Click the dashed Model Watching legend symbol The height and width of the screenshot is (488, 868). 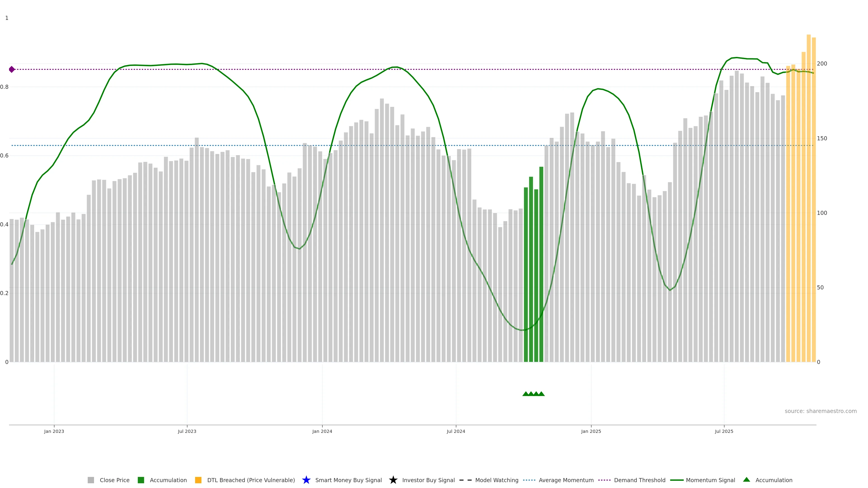coord(465,480)
